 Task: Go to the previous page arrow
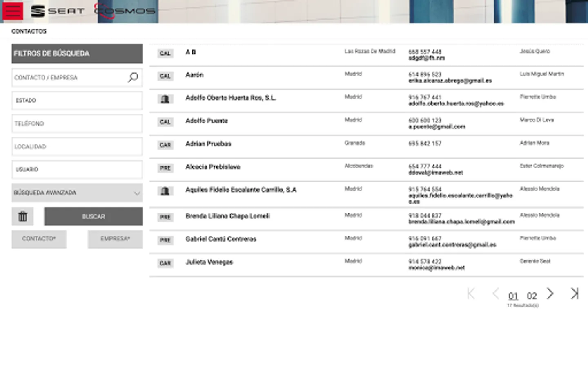pos(496,294)
